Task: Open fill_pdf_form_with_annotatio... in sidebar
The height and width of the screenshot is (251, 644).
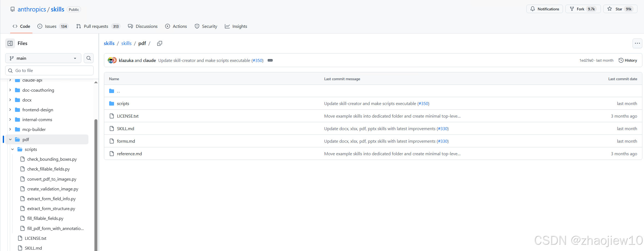Action: tap(55, 228)
